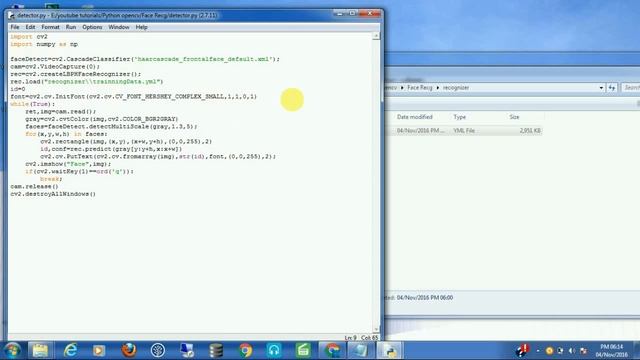Click the 'rec.load' line in the code
Screen dimensions: 640x360
(x=87, y=82)
